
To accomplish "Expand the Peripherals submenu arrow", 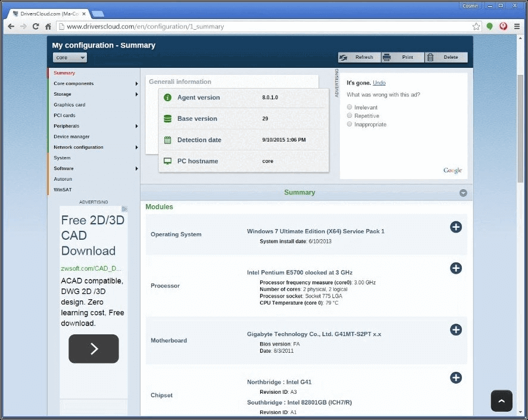I will (136, 126).
